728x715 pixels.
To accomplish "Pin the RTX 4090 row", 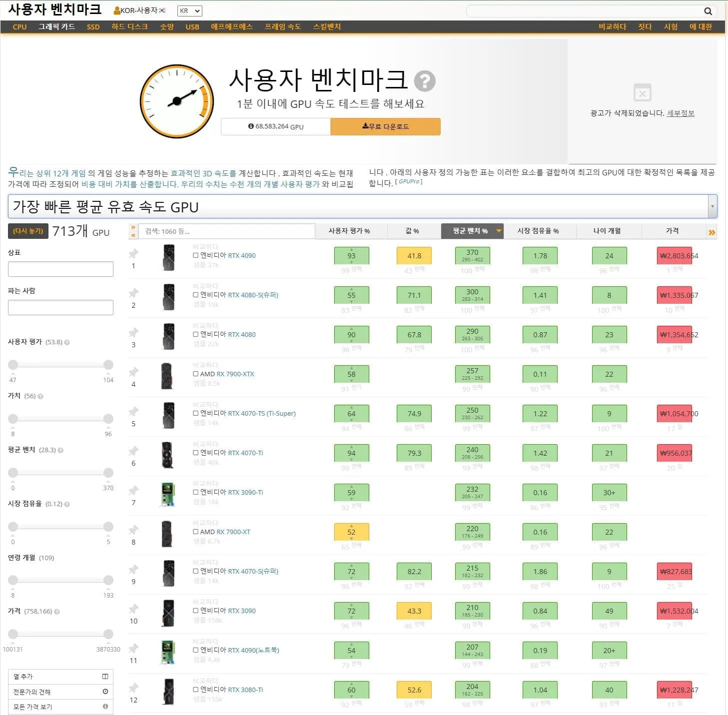I will 133,253.
